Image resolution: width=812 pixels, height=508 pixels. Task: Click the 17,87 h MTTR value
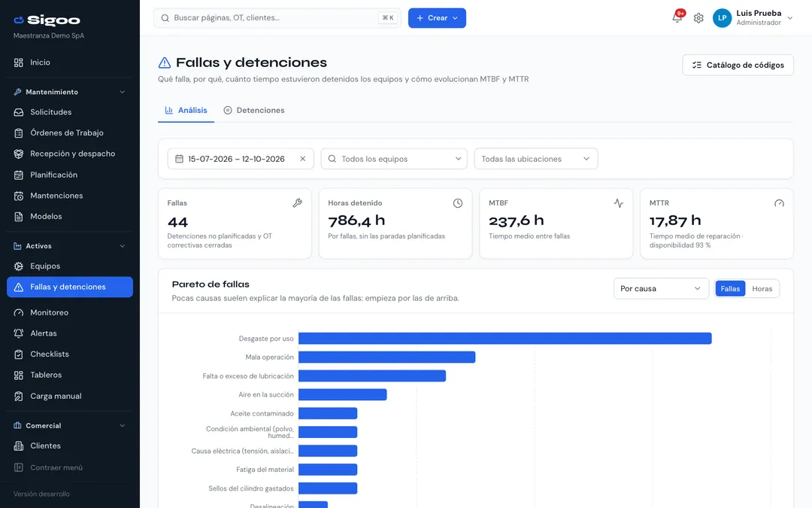(x=675, y=221)
